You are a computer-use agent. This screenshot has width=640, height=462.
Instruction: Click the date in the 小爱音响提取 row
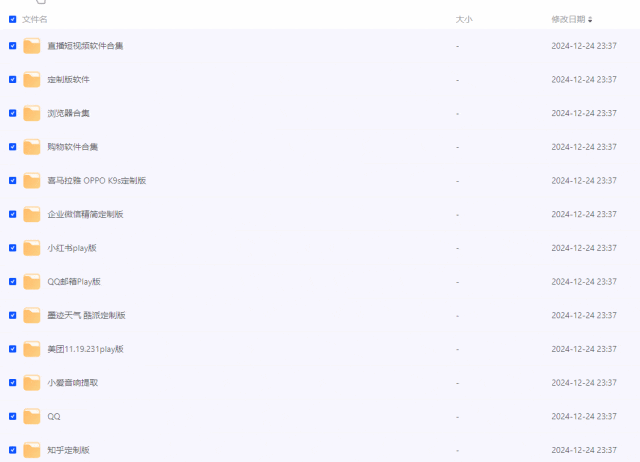click(584, 382)
